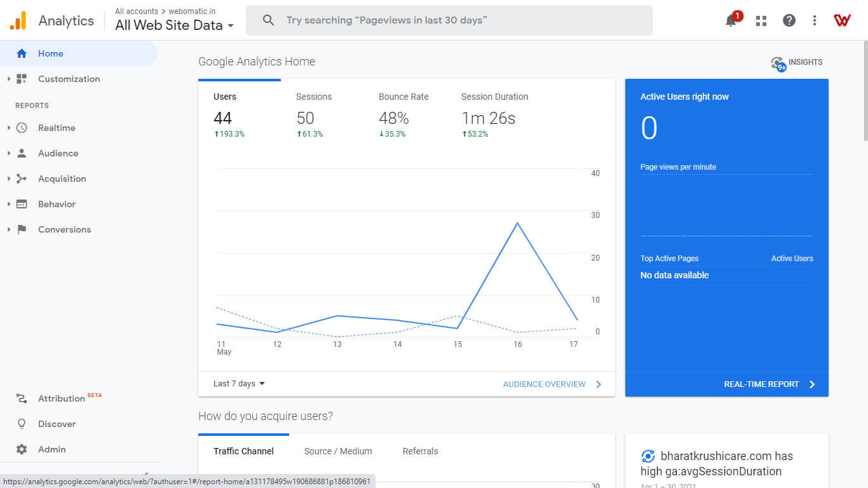
Task: Click the page vertical scrollbar thumb
Action: [x=864, y=90]
